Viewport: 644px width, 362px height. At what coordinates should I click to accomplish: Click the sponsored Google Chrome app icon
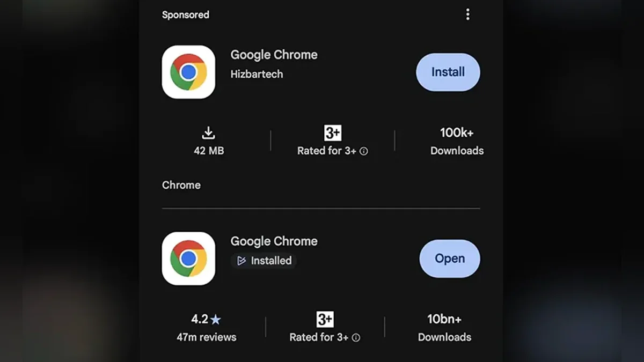[188, 72]
